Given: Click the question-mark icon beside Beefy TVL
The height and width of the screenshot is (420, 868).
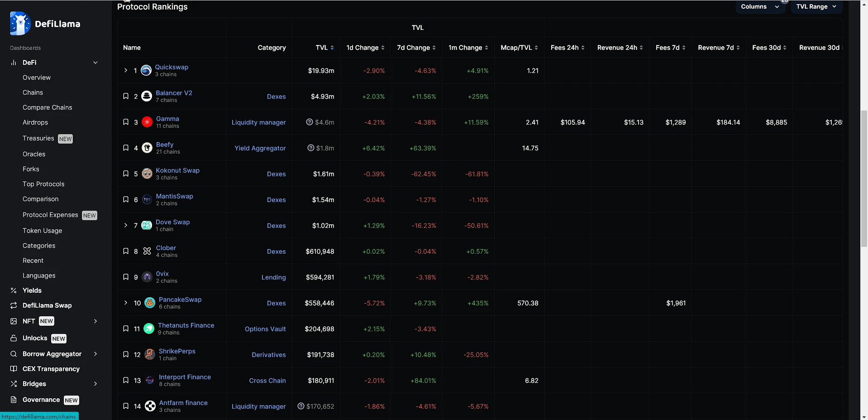Looking at the screenshot, I should coord(310,148).
